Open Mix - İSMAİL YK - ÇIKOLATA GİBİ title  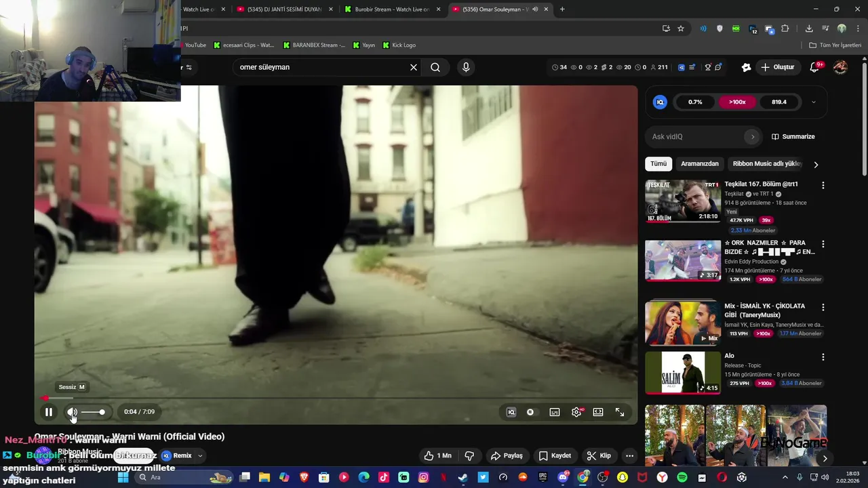(x=764, y=310)
